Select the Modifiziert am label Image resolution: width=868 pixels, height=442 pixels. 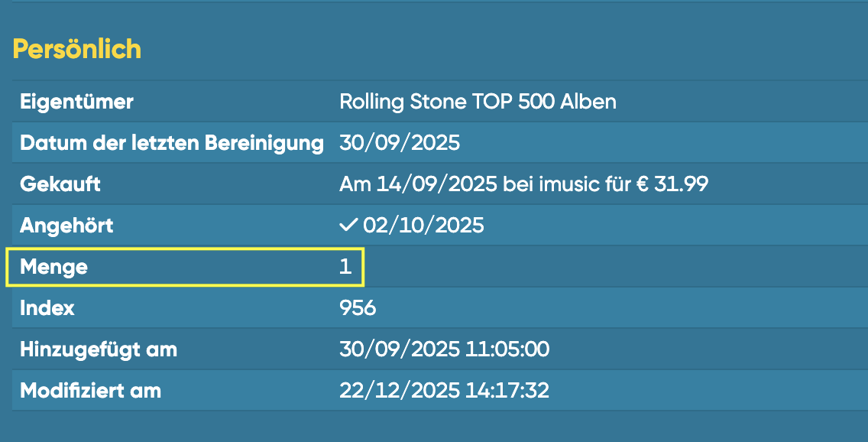pos(90,391)
